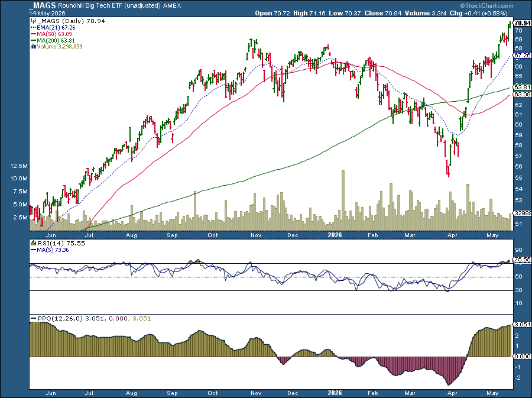Click the 63.09 MA(50) price tag on axis
This screenshot has height=398, width=532.
click(x=522, y=95)
